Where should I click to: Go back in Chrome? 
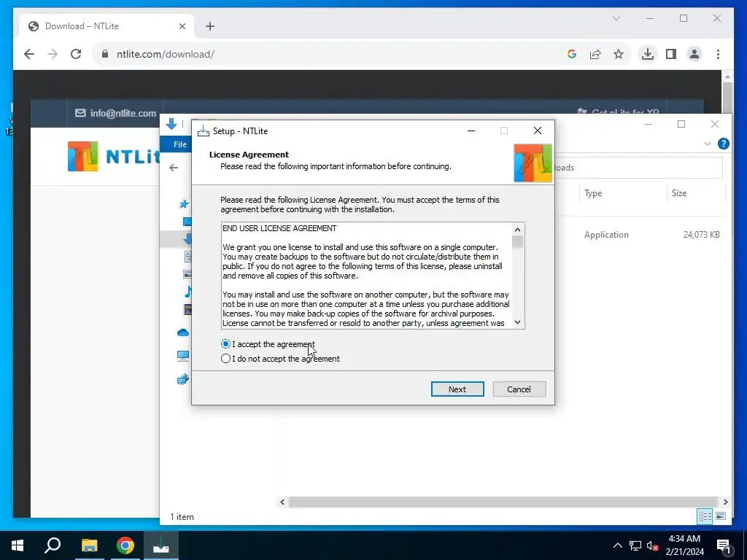click(29, 54)
